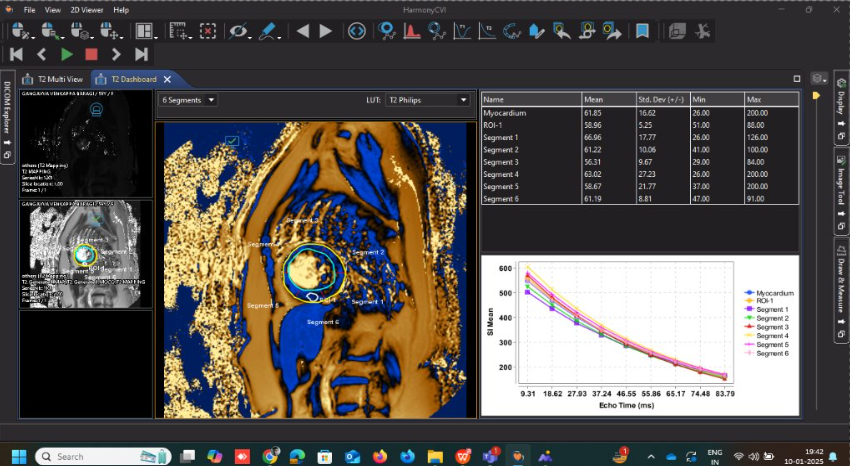Toggle the checkmark overlay on the image
Image resolution: width=850 pixels, height=466 pixels.
tap(232, 142)
